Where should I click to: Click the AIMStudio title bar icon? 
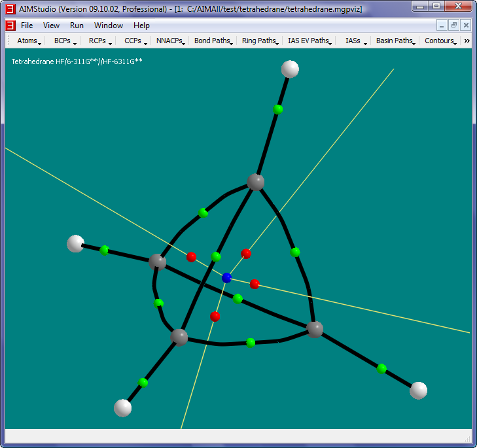10,9
